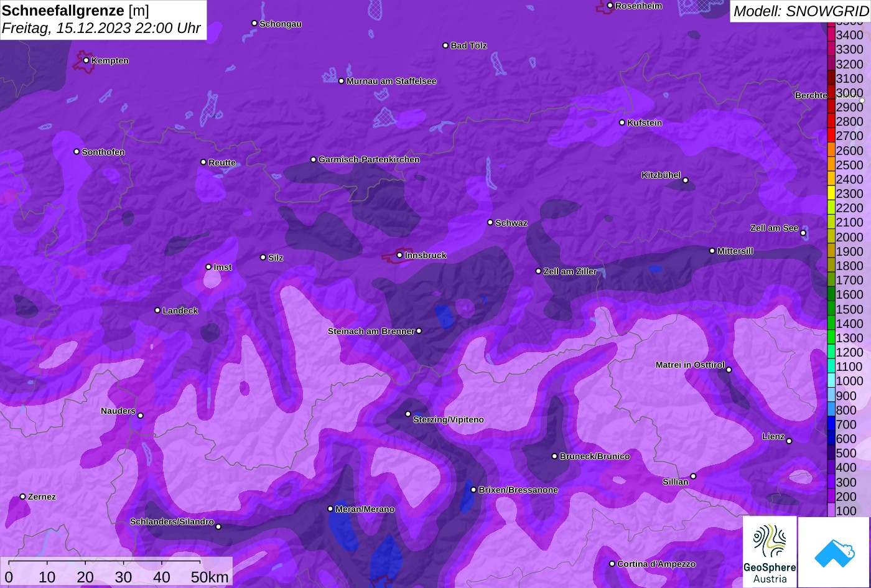Click the 2700 m red legend swatch

click(x=831, y=136)
